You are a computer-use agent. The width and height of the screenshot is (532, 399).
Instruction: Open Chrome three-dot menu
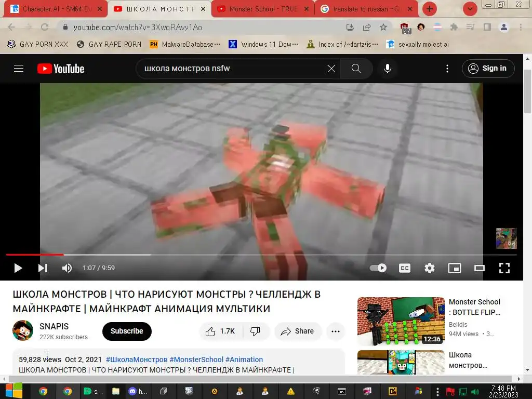point(521,27)
